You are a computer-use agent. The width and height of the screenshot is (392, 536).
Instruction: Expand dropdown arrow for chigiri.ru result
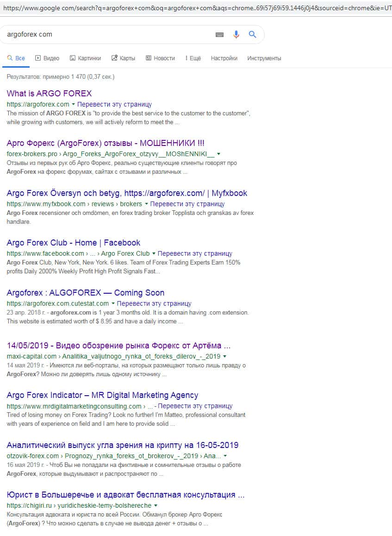(x=156, y=505)
